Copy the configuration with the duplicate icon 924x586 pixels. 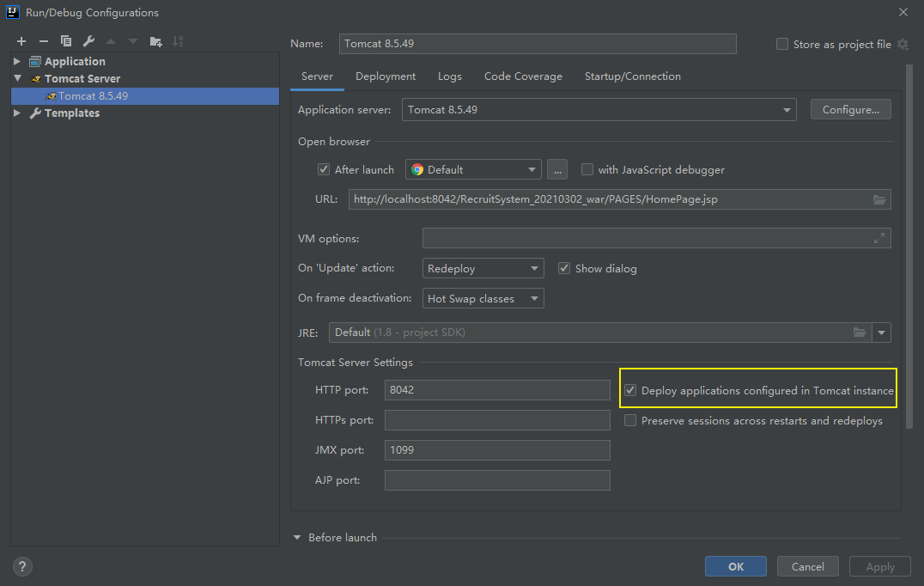(66, 41)
